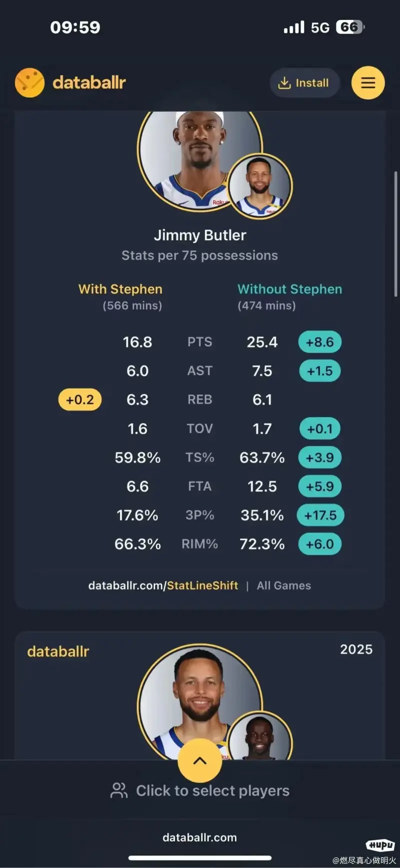Tap the databallr.com address at bottom

click(x=200, y=837)
